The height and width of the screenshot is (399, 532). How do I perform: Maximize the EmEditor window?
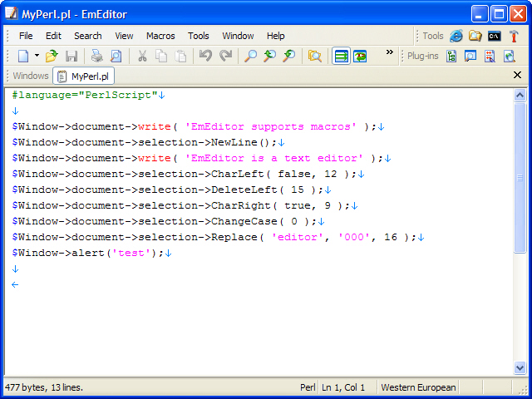tap(499, 14)
